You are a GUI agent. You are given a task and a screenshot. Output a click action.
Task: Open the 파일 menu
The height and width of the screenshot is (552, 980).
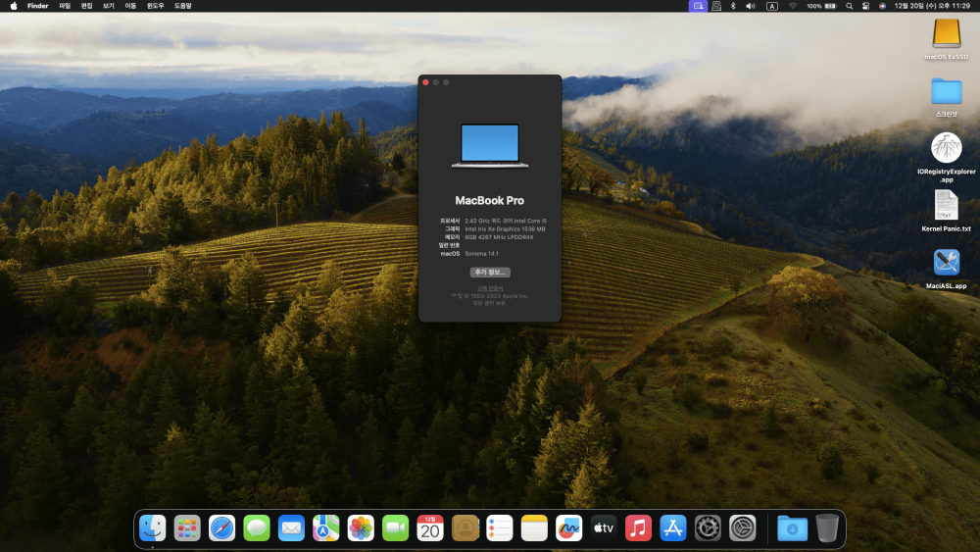[65, 6]
